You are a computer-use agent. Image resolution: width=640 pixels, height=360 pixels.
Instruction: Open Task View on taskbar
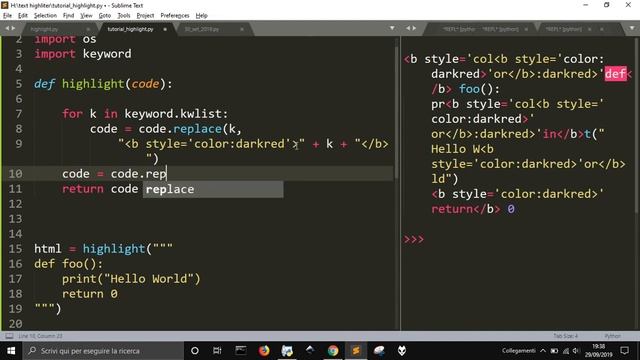[217, 351]
